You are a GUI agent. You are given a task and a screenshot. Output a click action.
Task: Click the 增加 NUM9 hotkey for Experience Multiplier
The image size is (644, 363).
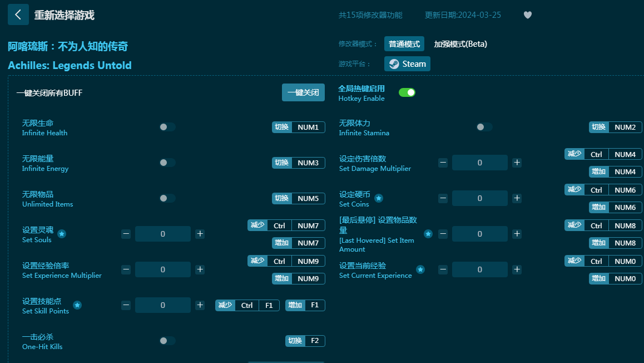tap(299, 279)
